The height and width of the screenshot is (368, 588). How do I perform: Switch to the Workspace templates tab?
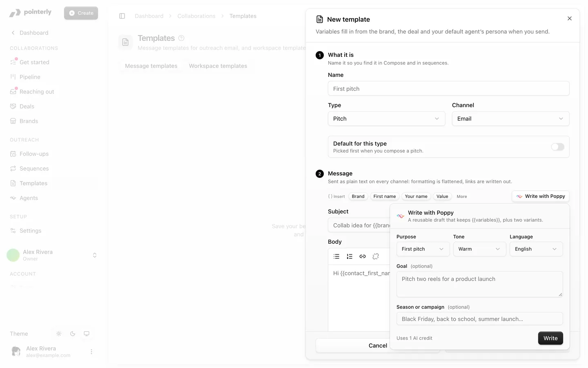(218, 66)
